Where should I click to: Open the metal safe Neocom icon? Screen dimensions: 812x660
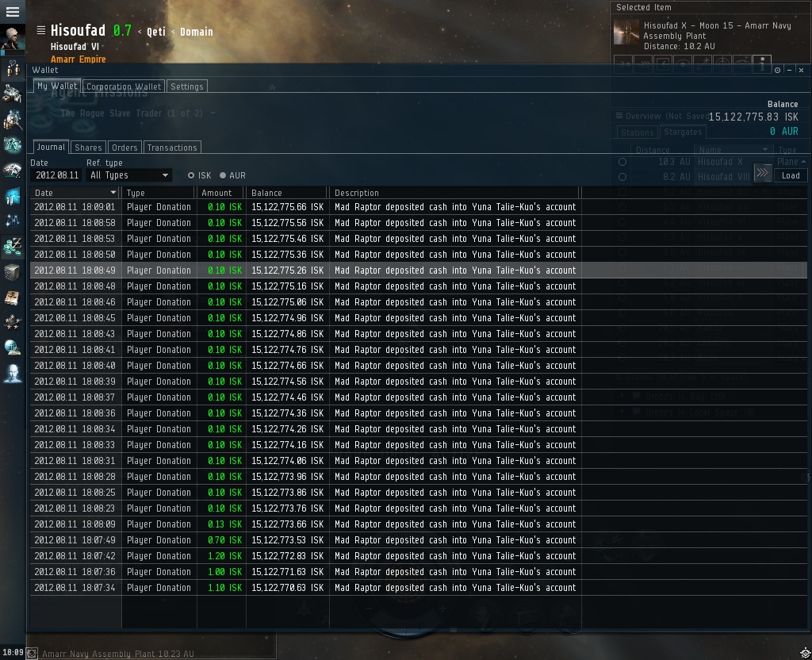click(13, 272)
